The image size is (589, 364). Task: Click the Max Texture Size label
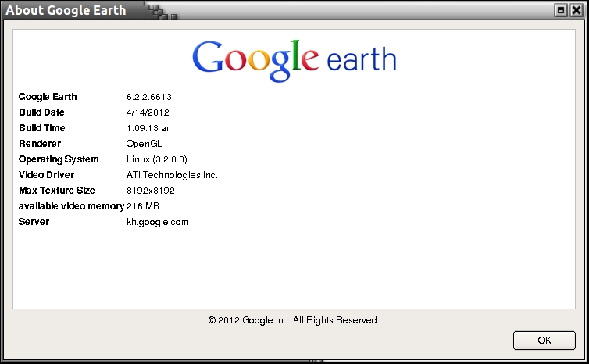[x=56, y=191]
